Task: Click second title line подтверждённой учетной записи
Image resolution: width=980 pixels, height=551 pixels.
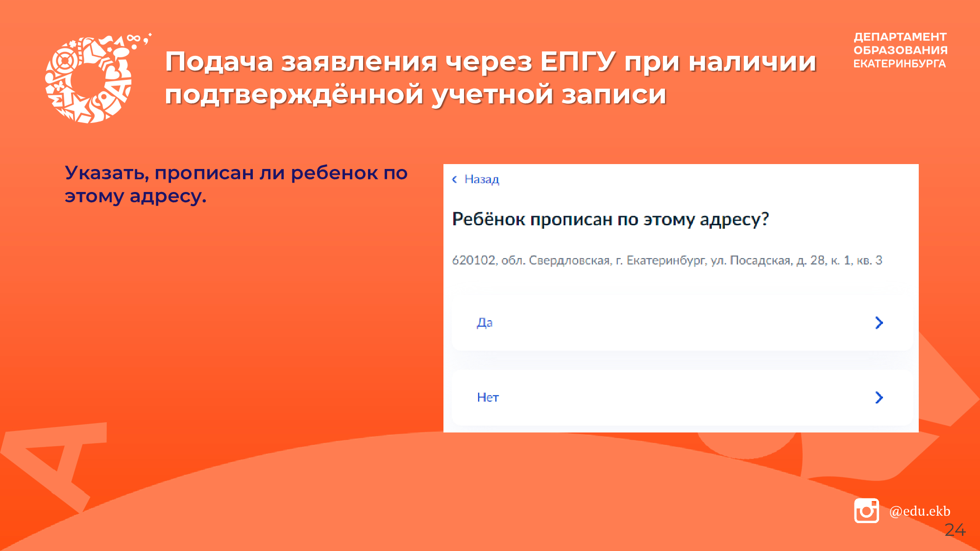Action: [x=415, y=94]
